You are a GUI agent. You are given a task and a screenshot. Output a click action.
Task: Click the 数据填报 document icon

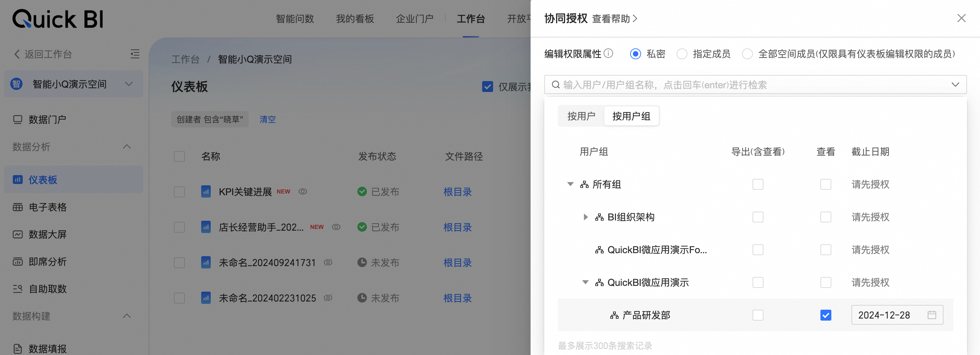click(x=17, y=349)
